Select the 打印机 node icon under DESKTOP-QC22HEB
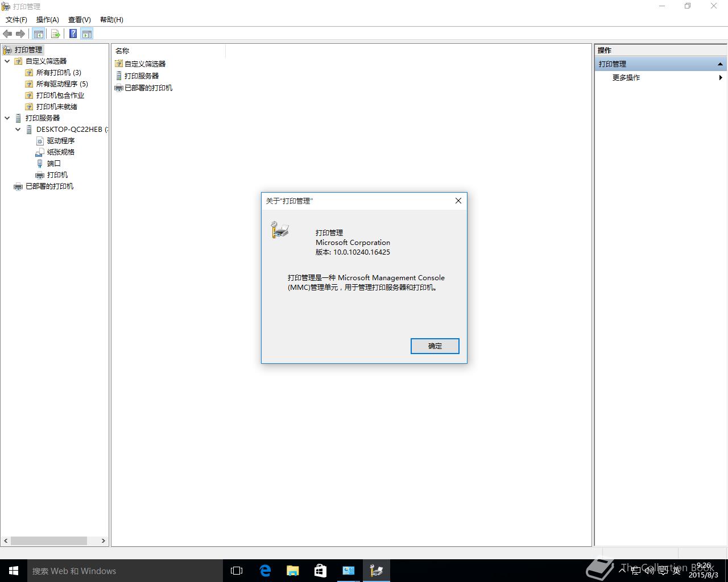Viewport: 728px width, 582px height. tap(40, 174)
